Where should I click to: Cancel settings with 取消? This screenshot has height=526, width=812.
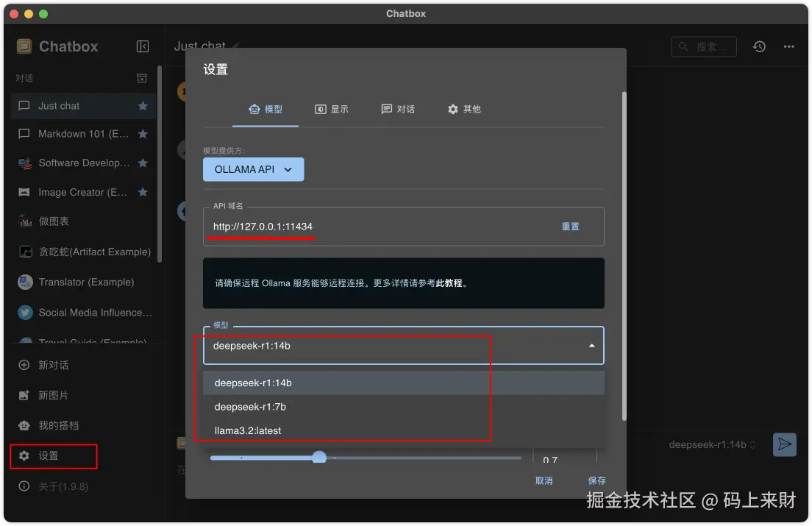(544, 480)
